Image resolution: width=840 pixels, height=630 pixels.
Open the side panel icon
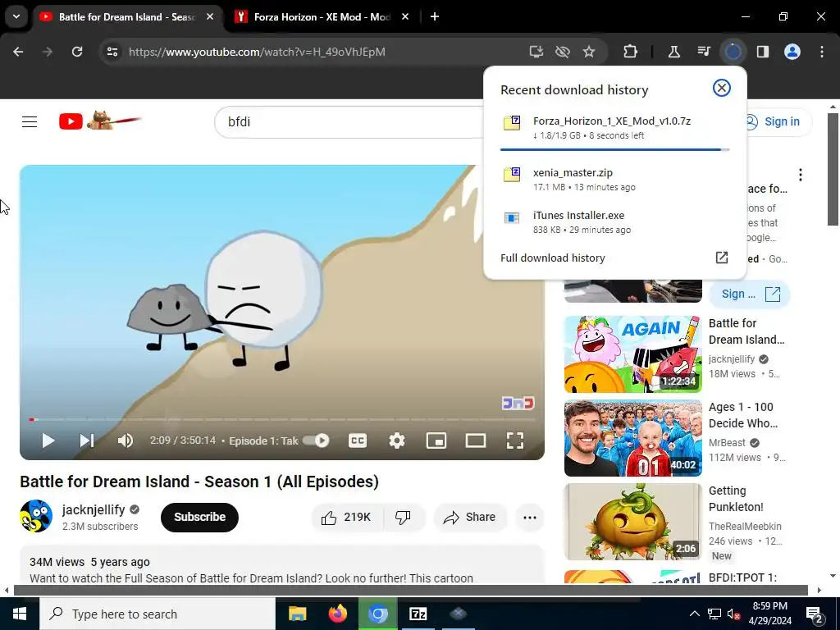[x=762, y=52]
